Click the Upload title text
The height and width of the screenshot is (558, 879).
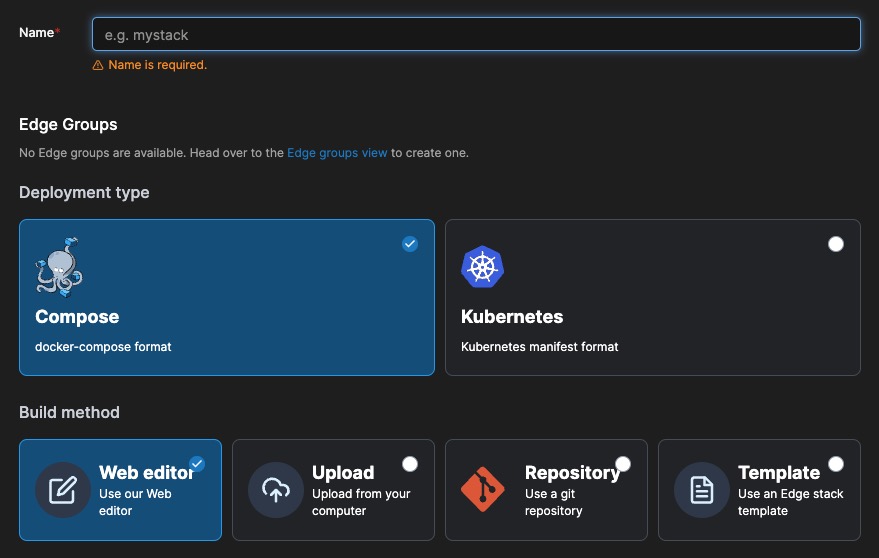tap(343, 472)
